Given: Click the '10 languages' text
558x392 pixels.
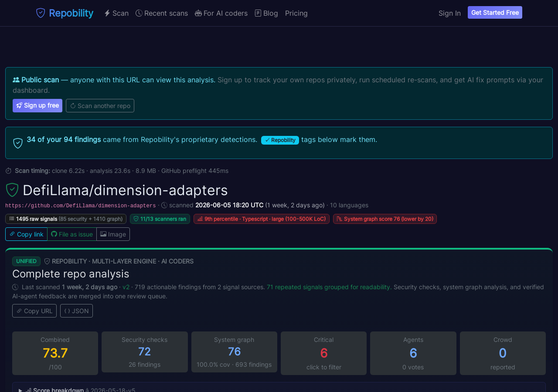Looking at the screenshot, I should click(349, 205).
